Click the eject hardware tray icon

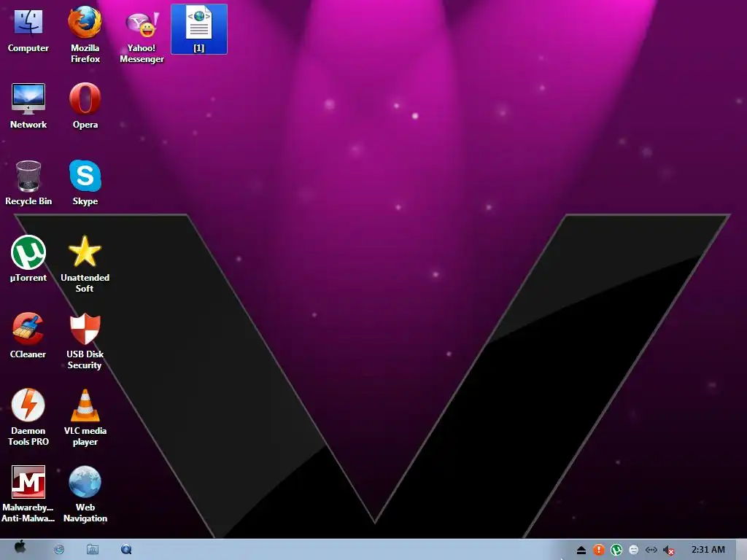pos(581,550)
